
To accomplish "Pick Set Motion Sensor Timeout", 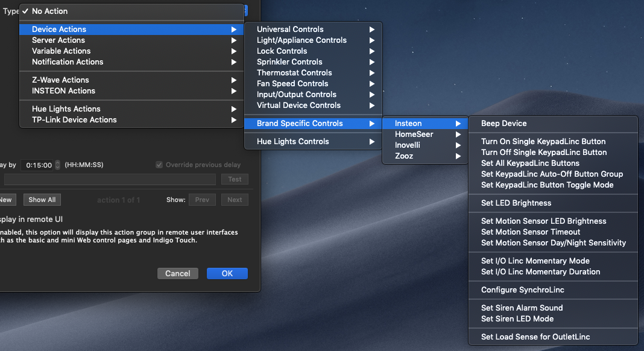I will [x=553, y=232].
